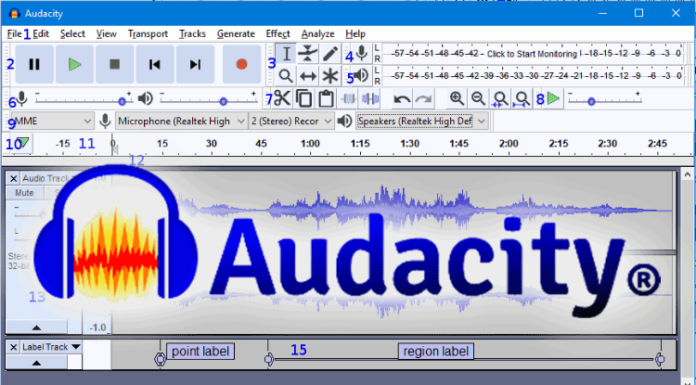
Task: Skip to start of the project
Action: point(154,64)
